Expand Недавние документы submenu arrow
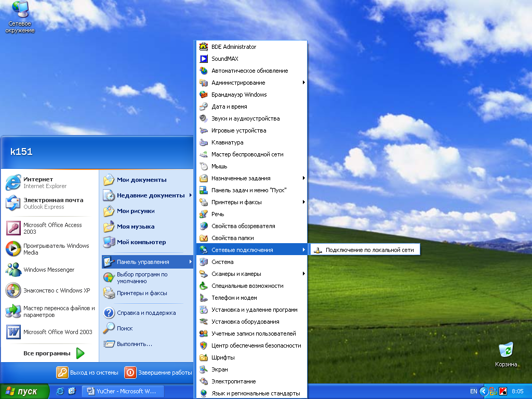The image size is (532, 399). click(x=190, y=195)
